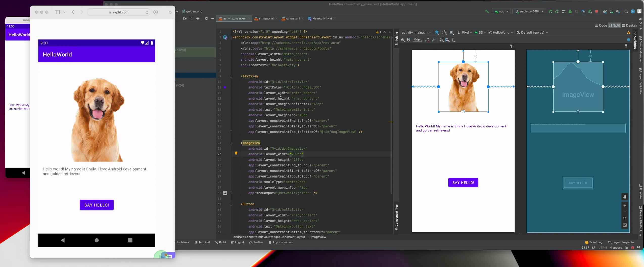Open the API level 33 dropdown
The width and height of the screenshot is (644, 267).
(x=480, y=33)
